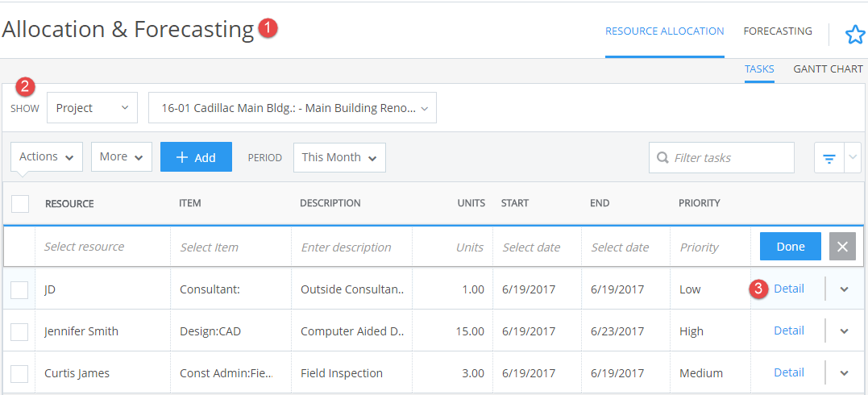Open the Project show dropdown
868x395 pixels.
(x=93, y=107)
